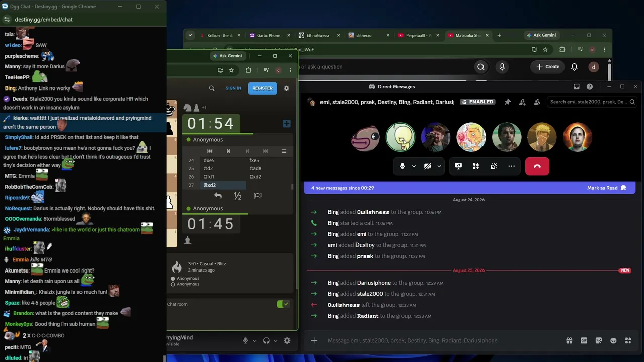The width and height of the screenshot is (644, 362).
Task: Select move 24 dxe5 in move list
Action: tap(222, 160)
